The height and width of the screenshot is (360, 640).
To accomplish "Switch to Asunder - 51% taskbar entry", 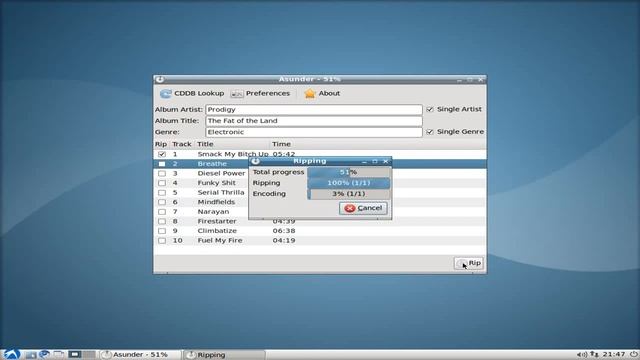I will [x=140, y=355].
